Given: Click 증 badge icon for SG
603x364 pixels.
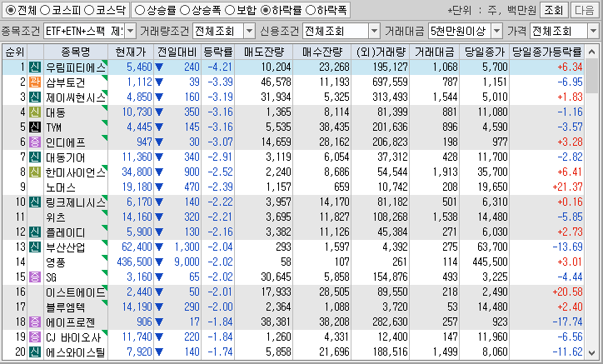Looking at the screenshot, I should pyautogui.click(x=35, y=277).
